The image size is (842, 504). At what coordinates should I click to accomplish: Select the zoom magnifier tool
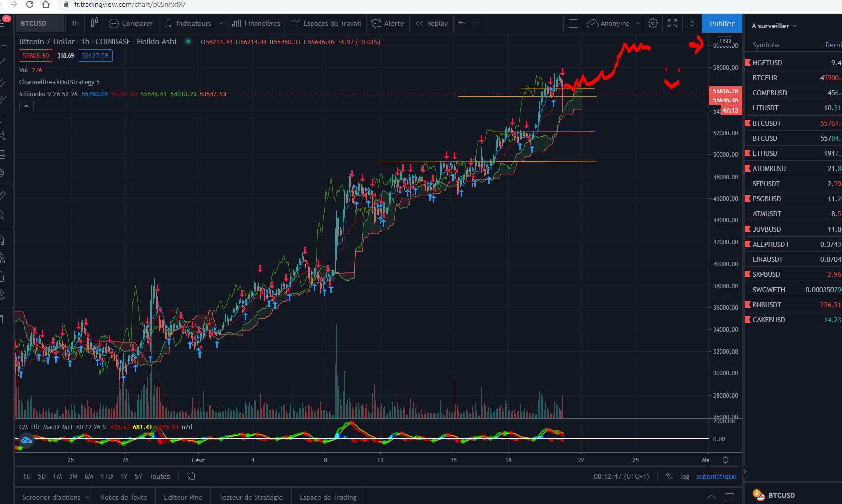3,216
